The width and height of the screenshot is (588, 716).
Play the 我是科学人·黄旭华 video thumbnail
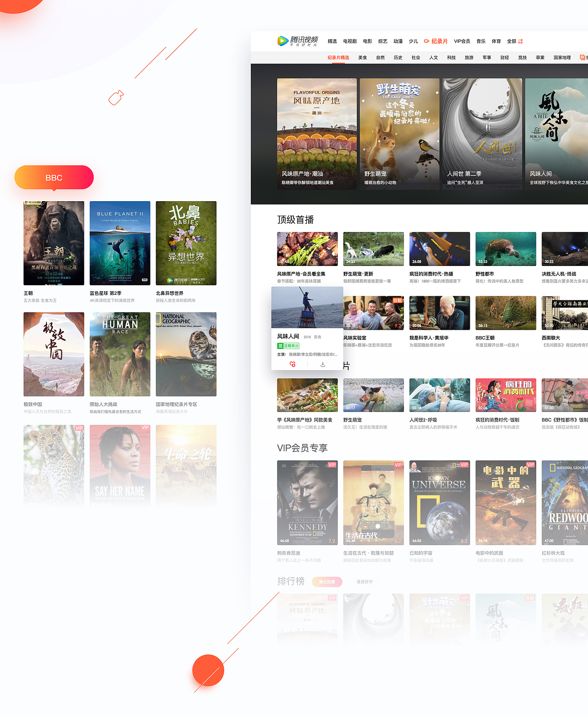tap(440, 313)
